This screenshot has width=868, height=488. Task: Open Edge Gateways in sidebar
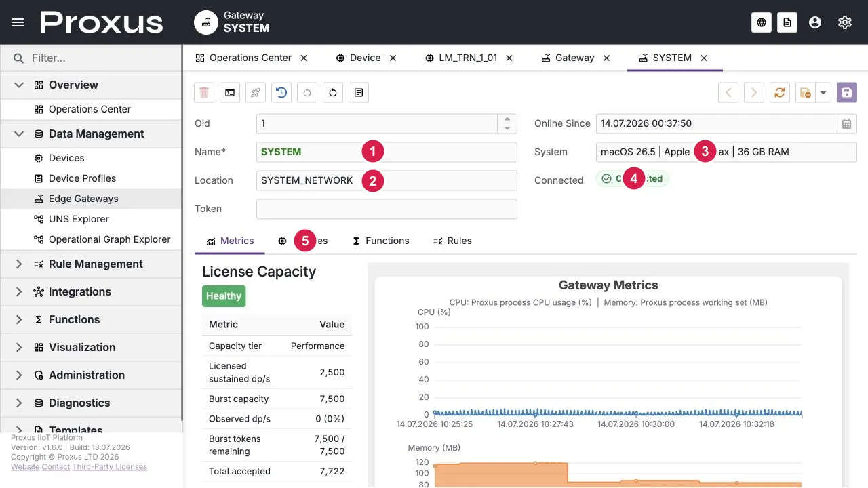click(x=91, y=199)
